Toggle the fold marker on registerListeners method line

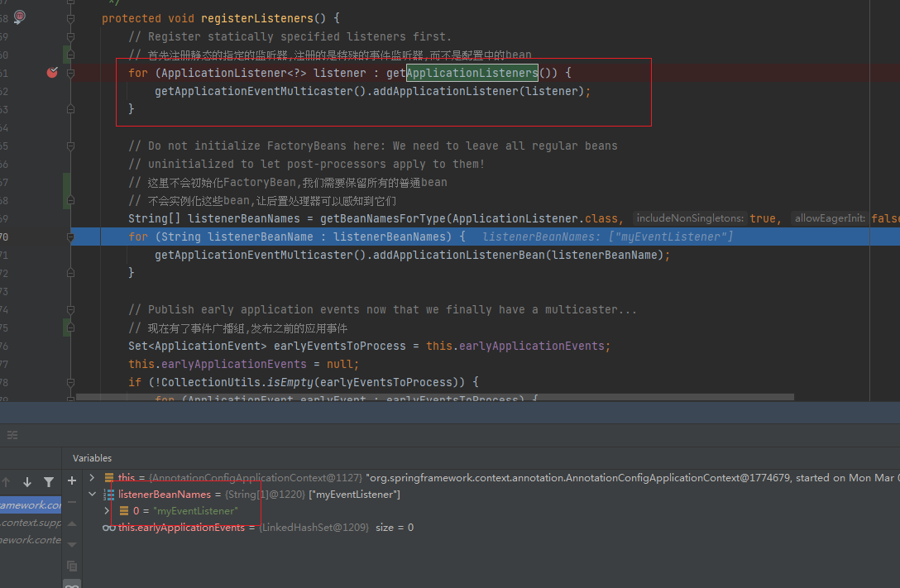71,18
